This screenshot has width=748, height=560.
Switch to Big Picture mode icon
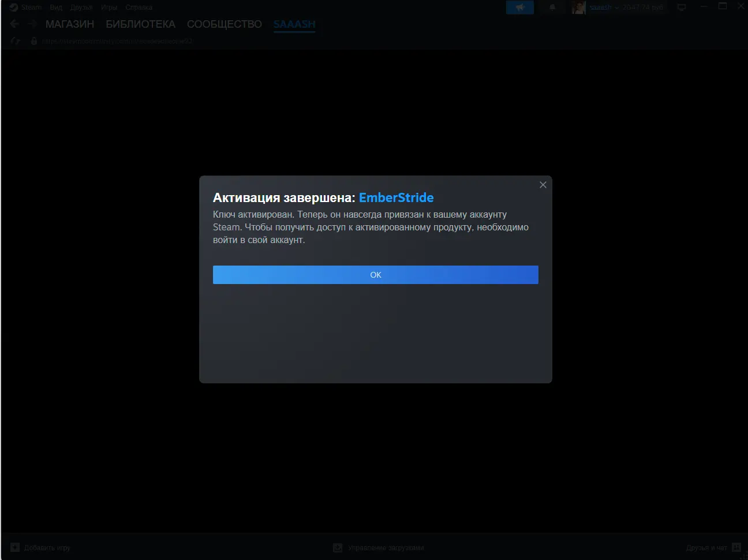click(682, 8)
